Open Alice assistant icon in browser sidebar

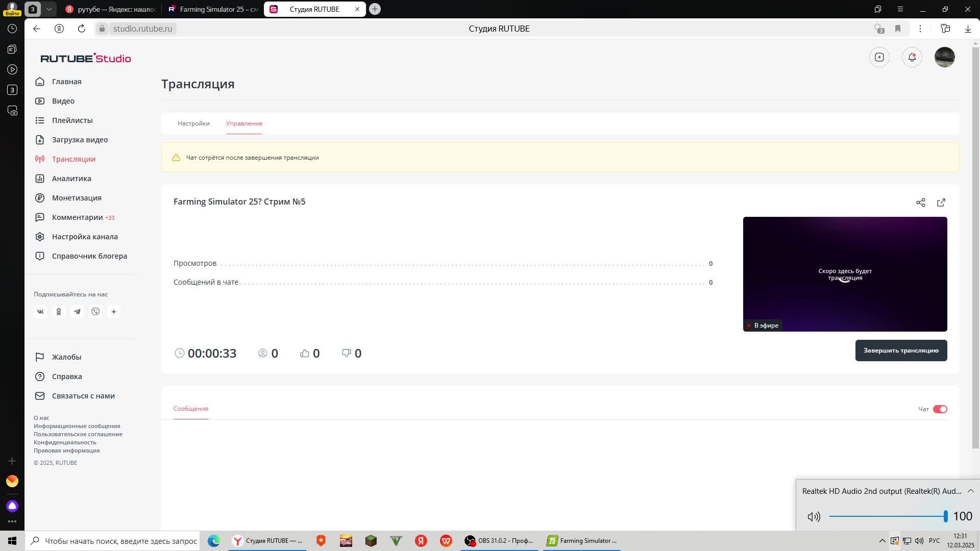click(12, 506)
